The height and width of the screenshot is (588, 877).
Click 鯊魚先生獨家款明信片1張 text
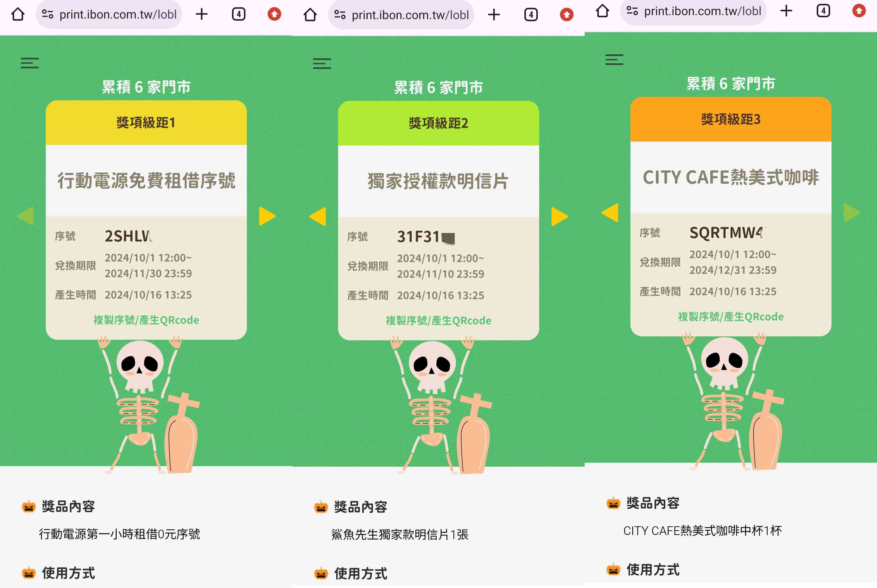coord(400,534)
